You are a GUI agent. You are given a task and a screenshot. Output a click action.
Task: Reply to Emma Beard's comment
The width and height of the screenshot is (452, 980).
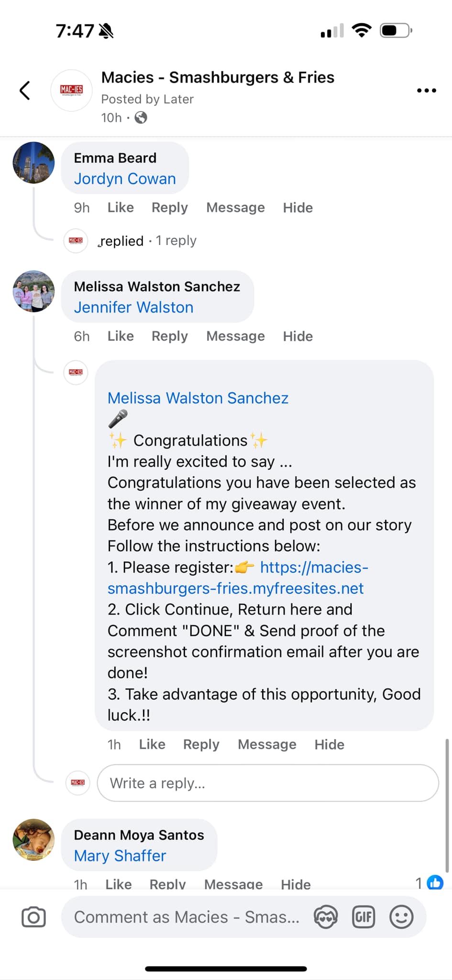(x=169, y=208)
